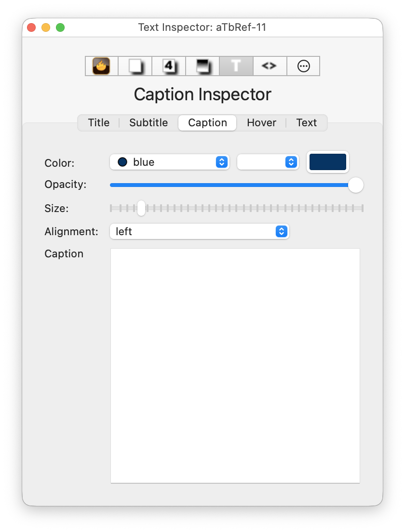
Task: Click the ellipsis inspector icon
Action: coord(303,66)
